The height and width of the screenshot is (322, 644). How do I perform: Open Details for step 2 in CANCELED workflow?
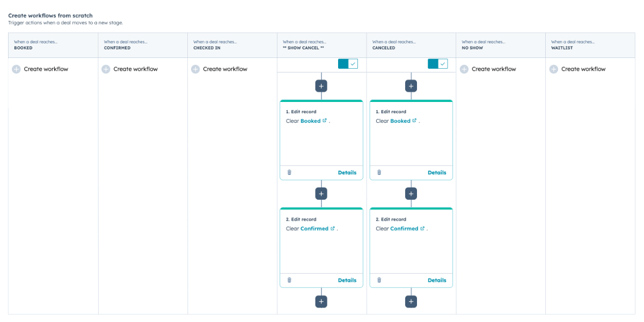[x=436, y=280]
